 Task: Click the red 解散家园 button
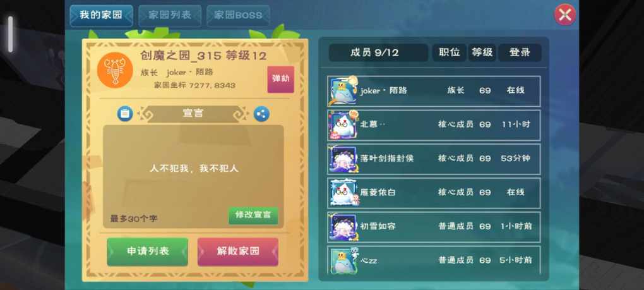(238, 252)
